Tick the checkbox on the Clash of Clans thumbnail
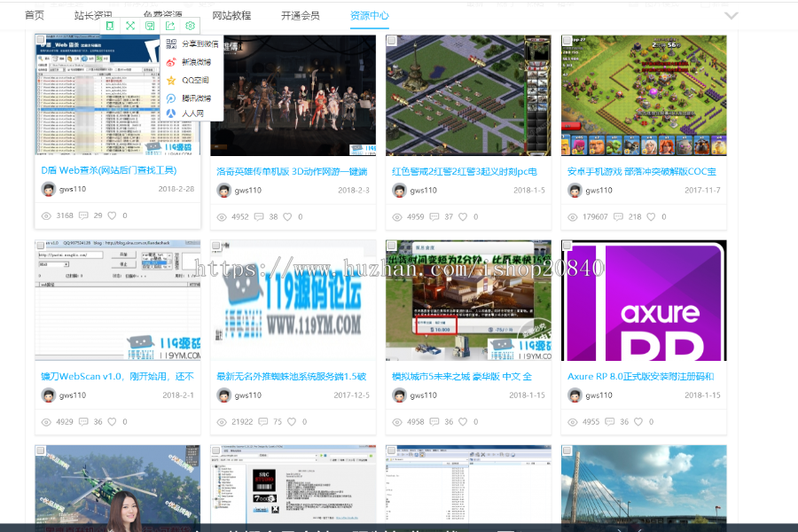The width and height of the screenshot is (798, 532). [x=567, y=41]
